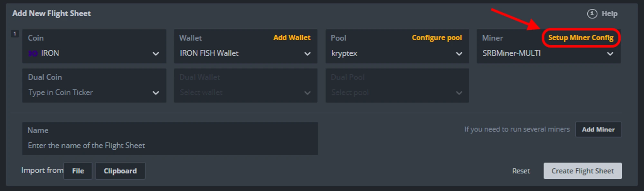Click the row number 1 badge
The height and width of the screenshot is (191, 644).
[x=15, y=34]
